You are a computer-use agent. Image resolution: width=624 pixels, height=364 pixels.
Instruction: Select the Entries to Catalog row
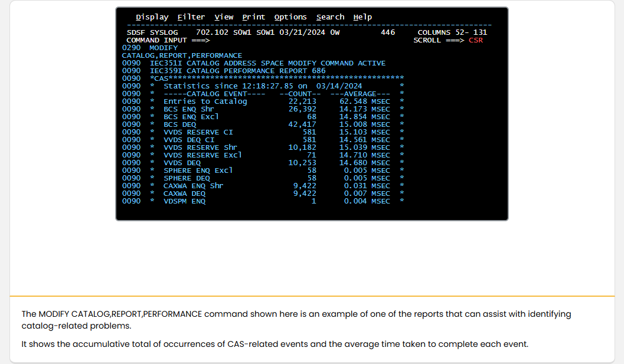pyautogui.click(x=263, y=101)
